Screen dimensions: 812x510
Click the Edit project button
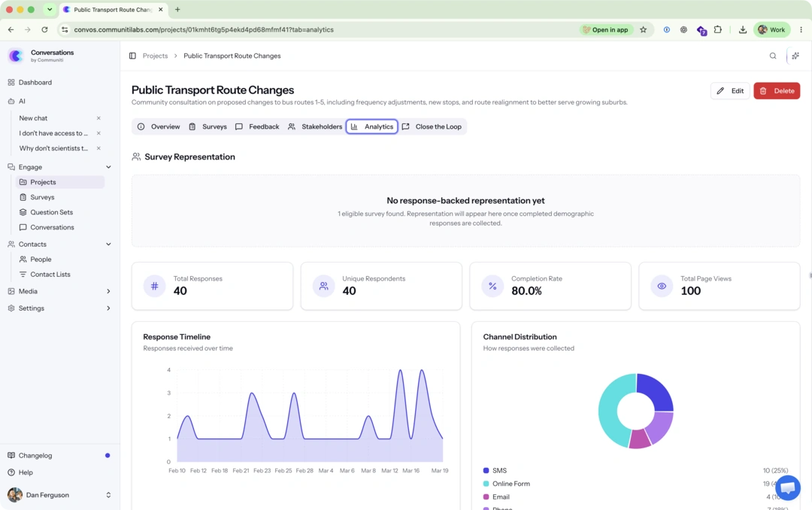click(x=730, y=91)
